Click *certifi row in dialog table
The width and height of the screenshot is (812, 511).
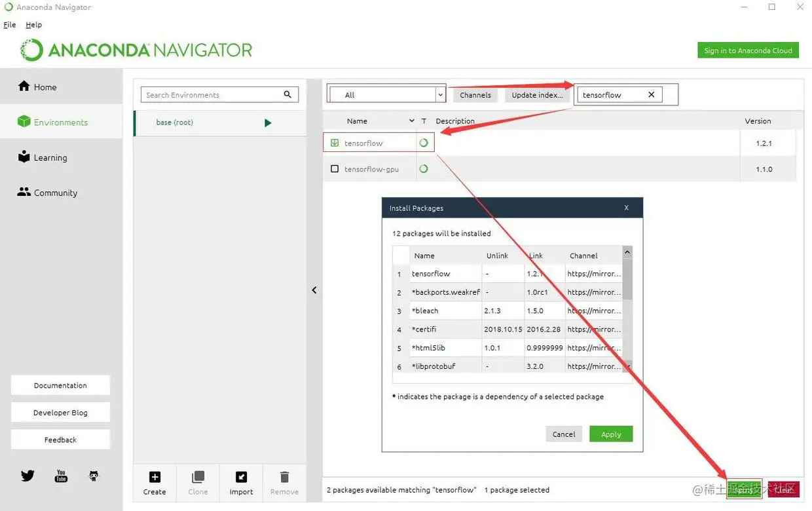click(x=507, y=329)
